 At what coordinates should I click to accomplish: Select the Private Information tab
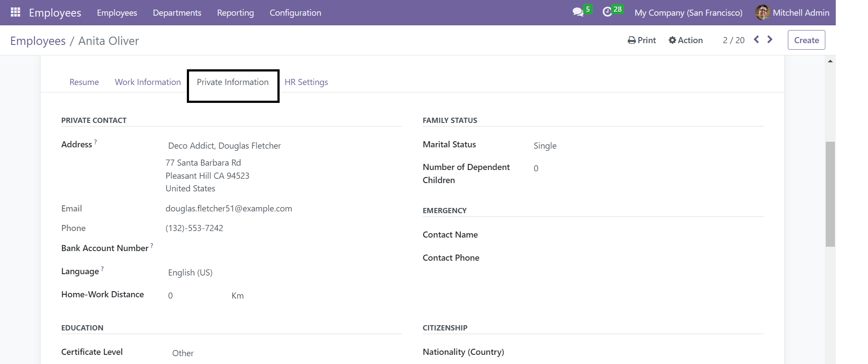(x=233, y=82)
